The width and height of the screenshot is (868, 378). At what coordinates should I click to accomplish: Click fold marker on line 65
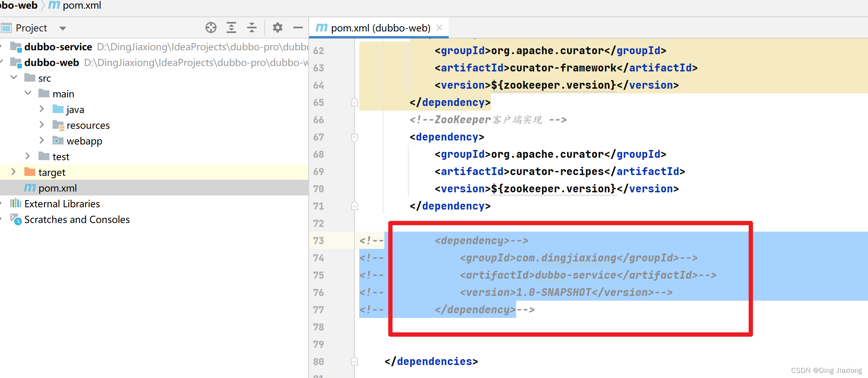pyautogui.click(x=355, y=102)
